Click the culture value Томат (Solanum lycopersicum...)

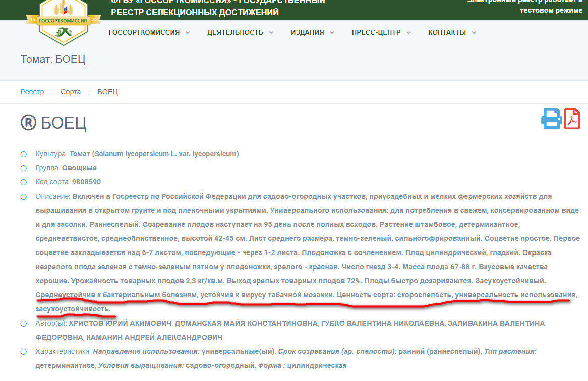pyautogui.click(x=154, y=154)
